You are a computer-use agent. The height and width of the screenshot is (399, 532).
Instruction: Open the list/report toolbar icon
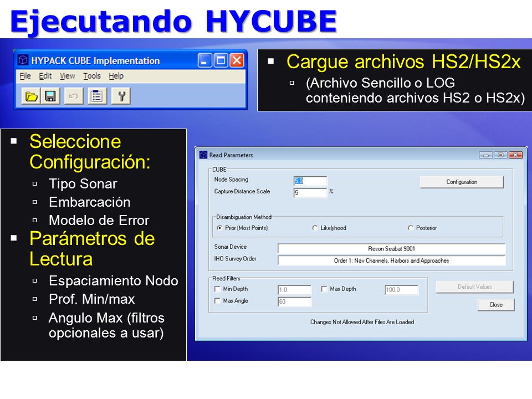96,96
